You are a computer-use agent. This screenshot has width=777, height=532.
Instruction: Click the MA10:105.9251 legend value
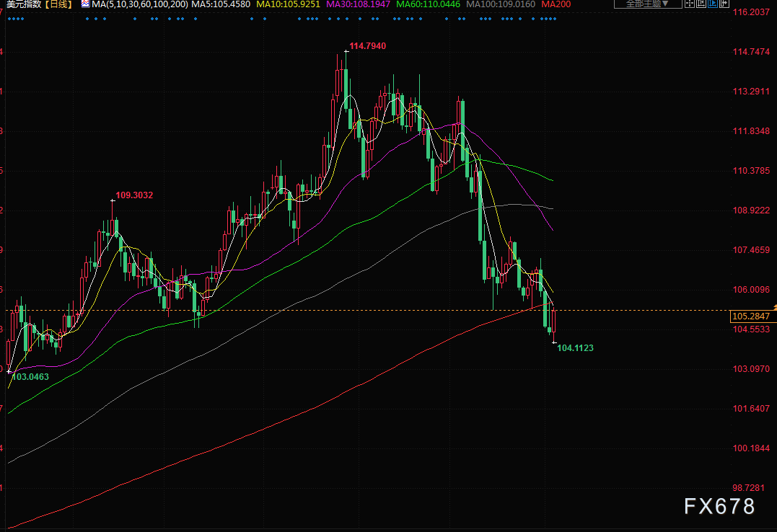click(x=288, y=4)
